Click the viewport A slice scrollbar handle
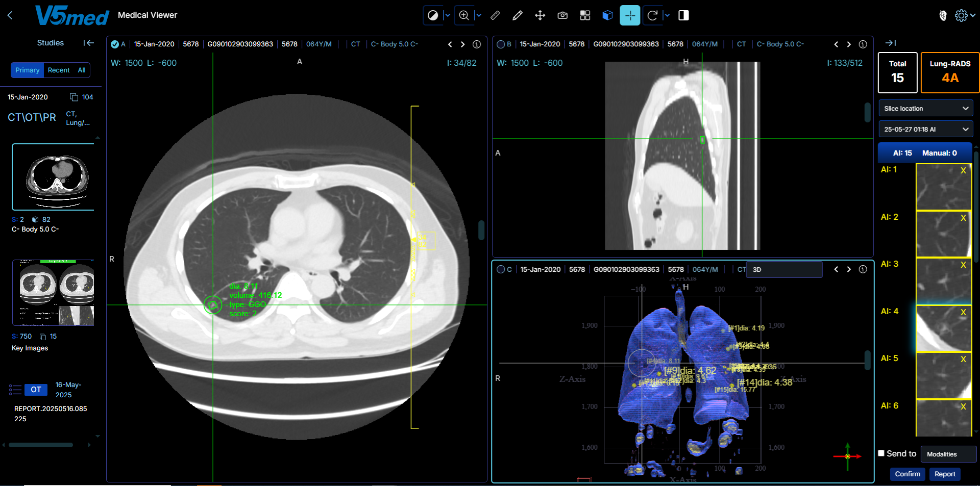 (x=481, y=230)
